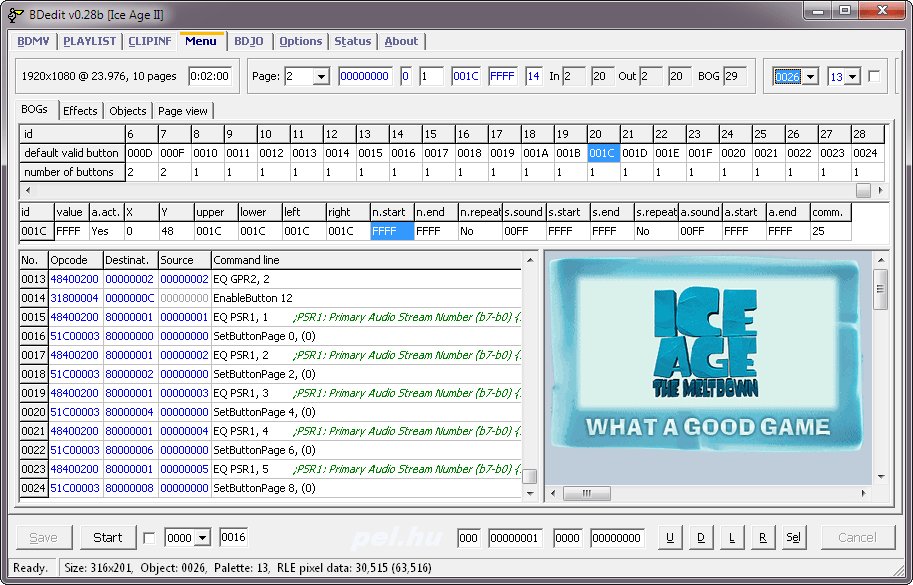
Task: Select the default valid button cell 001C
Action: point(603,153)
